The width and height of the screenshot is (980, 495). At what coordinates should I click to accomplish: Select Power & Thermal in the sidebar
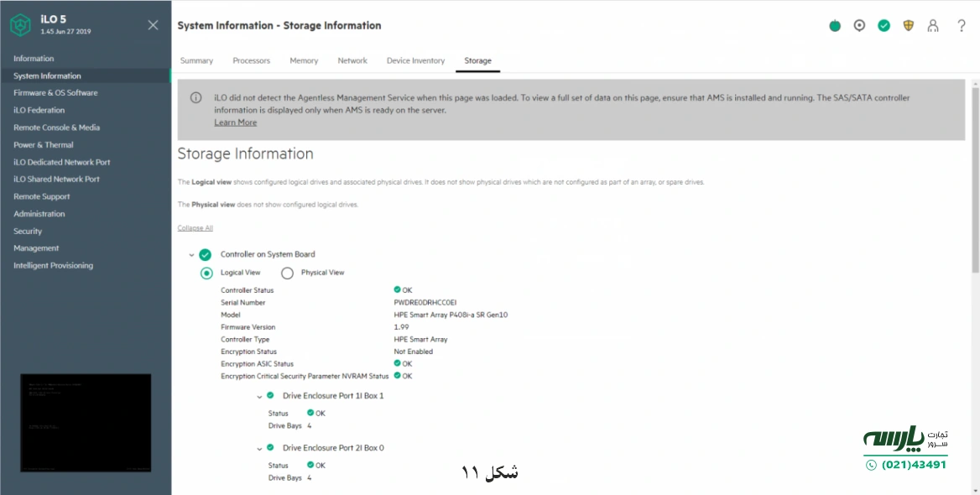[x=45, y=144]
